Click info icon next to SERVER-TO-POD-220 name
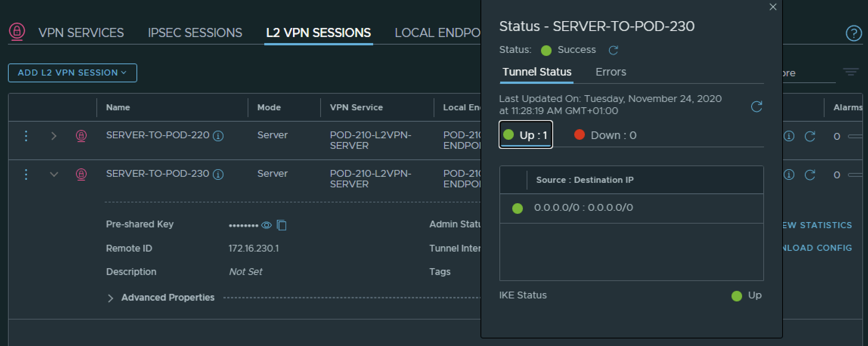Image resolution: width=868 pixels, height=346 pixels. pos(218,136)
